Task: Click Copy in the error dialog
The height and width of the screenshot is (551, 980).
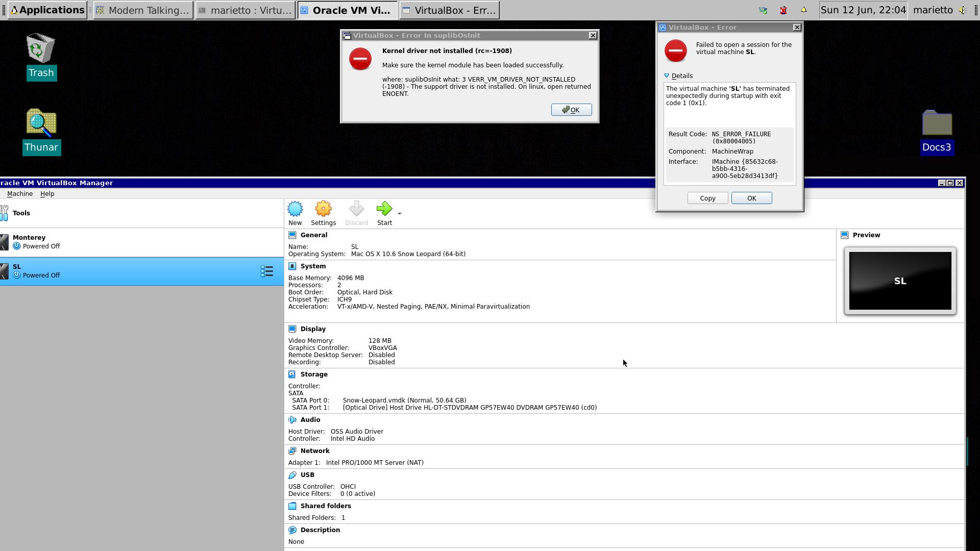Action: pos(707,198)
